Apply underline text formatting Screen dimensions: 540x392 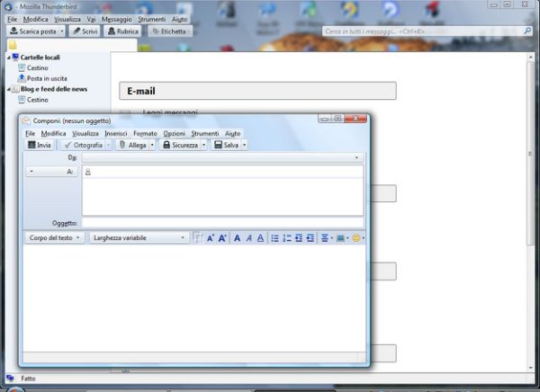tap(261, 238)
